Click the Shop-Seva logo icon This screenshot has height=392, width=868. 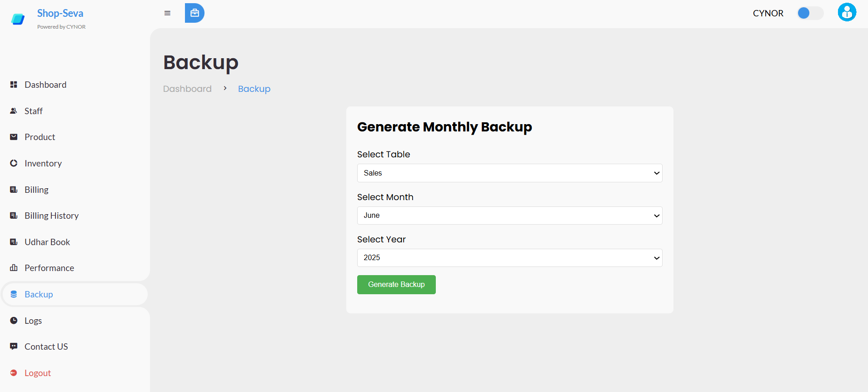[18, 19]
